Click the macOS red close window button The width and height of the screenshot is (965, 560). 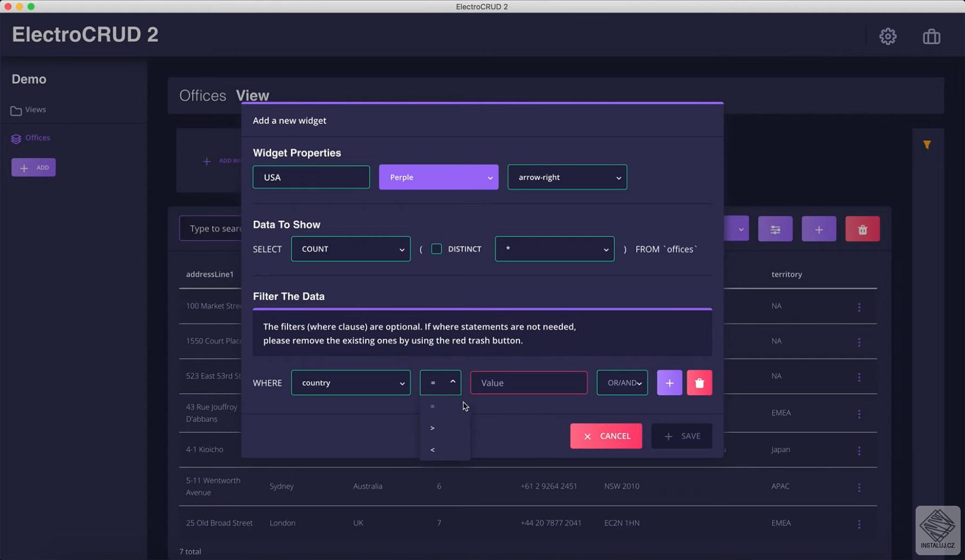pos(8,7)
